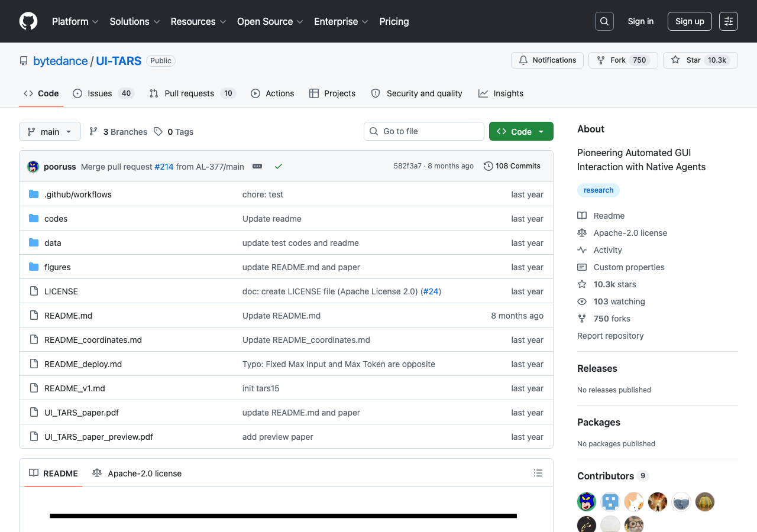Click the Sign in link
The image size is (757, 532).
coord(640,21)
